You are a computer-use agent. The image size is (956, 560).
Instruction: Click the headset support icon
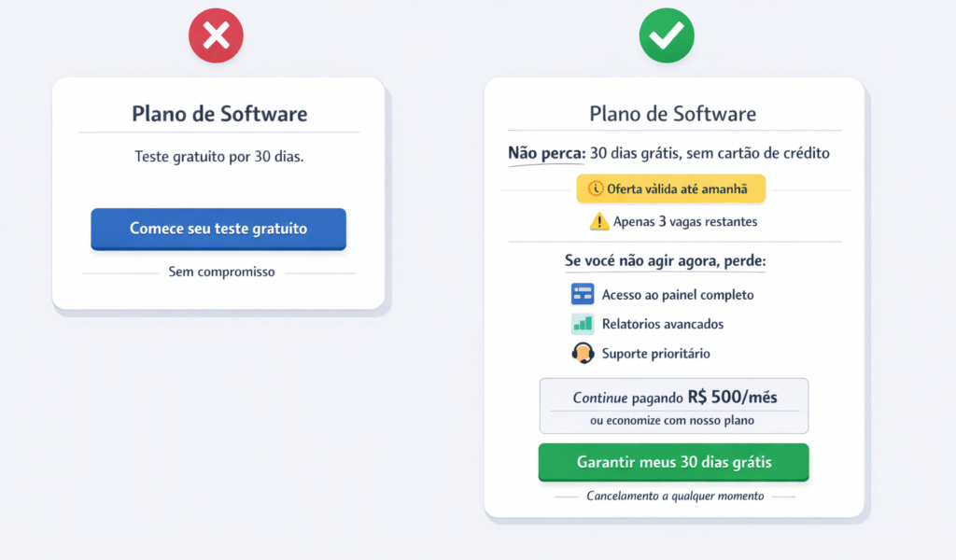(583, 354)
